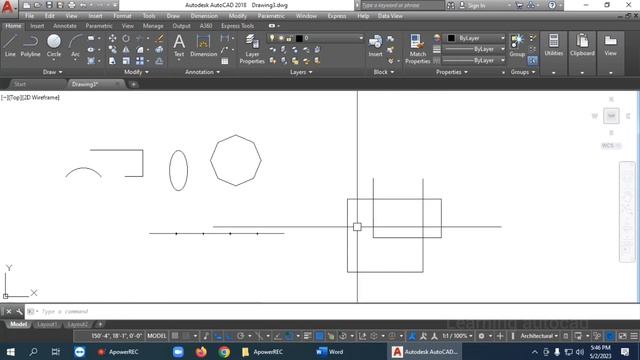The width and height of the screenshot is (640, 360).
Task: Open Layer Properties manager
Action: point(252,49)
